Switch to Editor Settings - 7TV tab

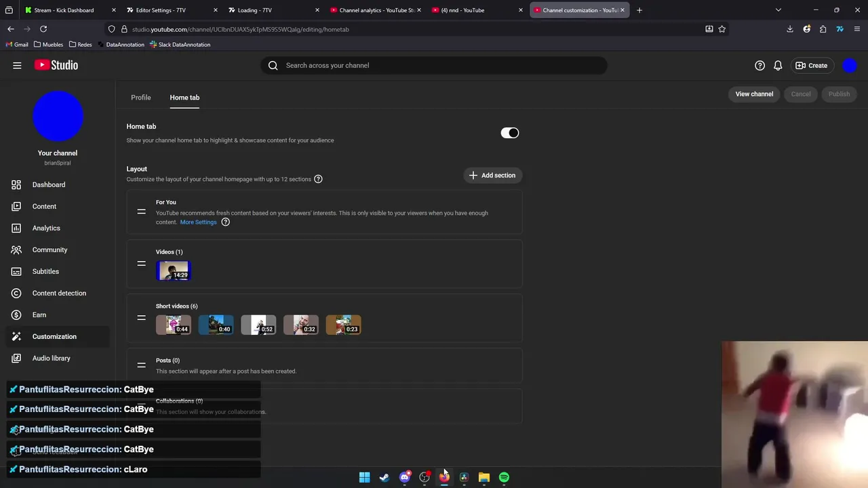(172, 10)
